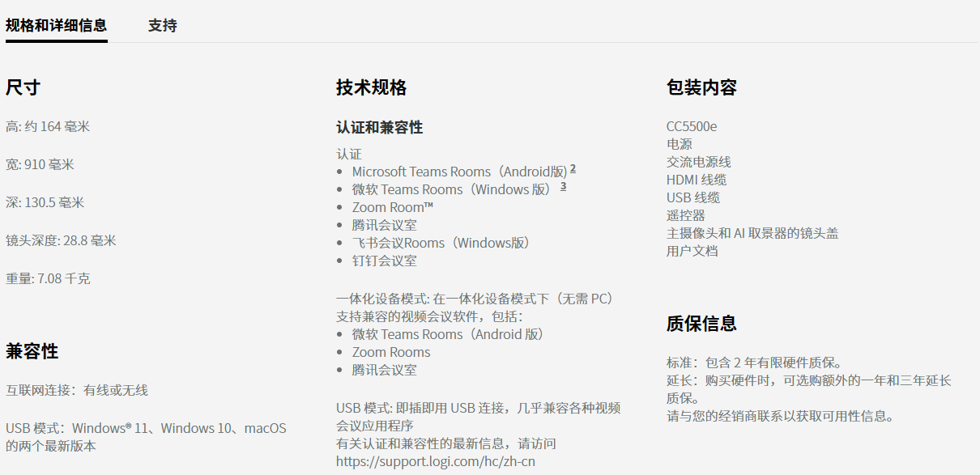The image size is (980, 475).
Task: Select the CC5500e package item
Action: (x=692, y=126)
